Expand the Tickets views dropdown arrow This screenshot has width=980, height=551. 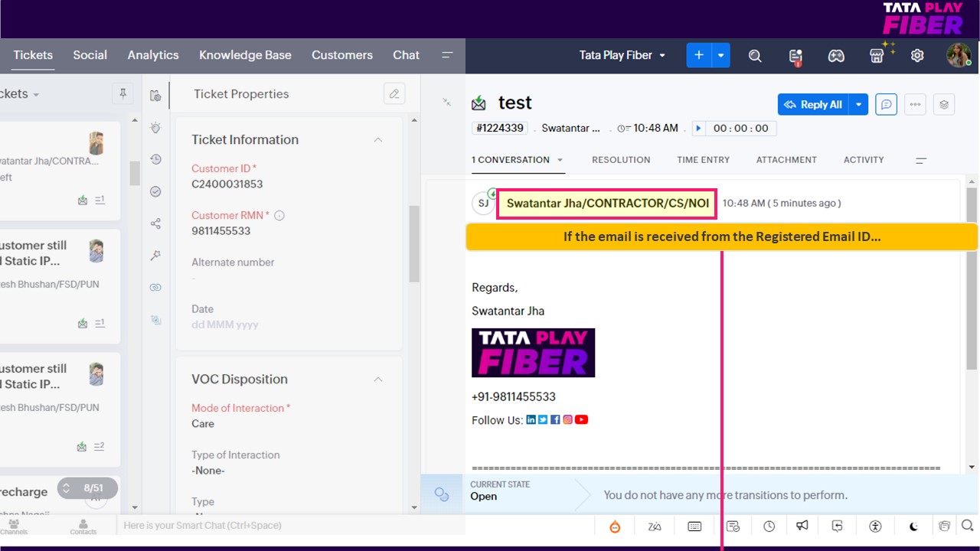[36, 95]
